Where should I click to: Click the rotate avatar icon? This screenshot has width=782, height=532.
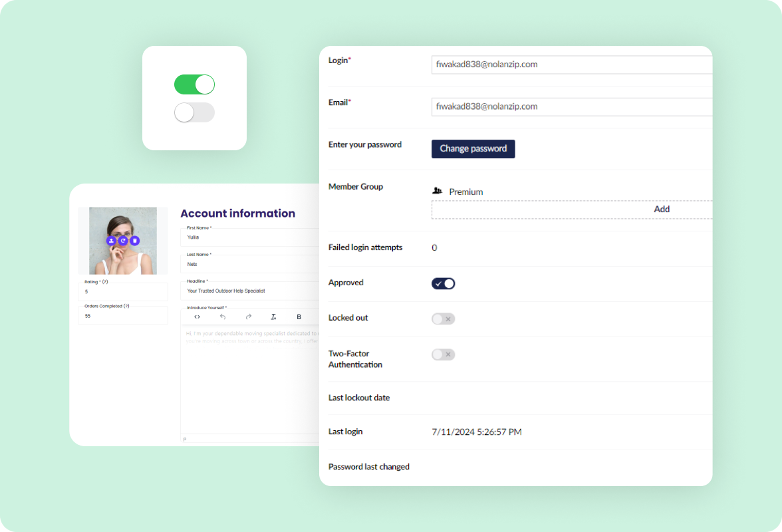[x=124, y=241]
